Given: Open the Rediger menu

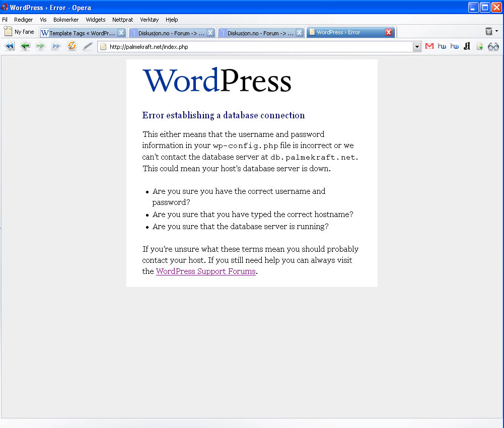Looking at the screenshot, I should pyautogui.click(x=24, y=20).
